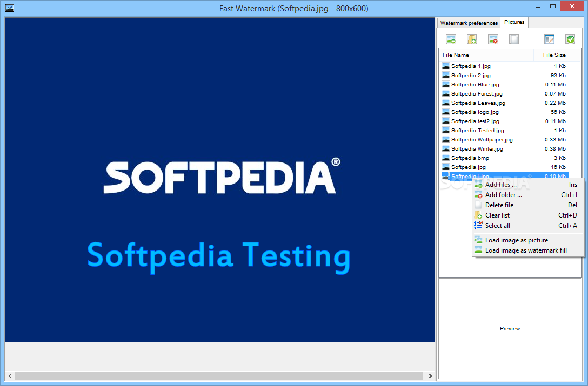Click the image icon beside Softpedia Winter.jpg
Screen dimensions: 588x386
(x=446, y=149)
